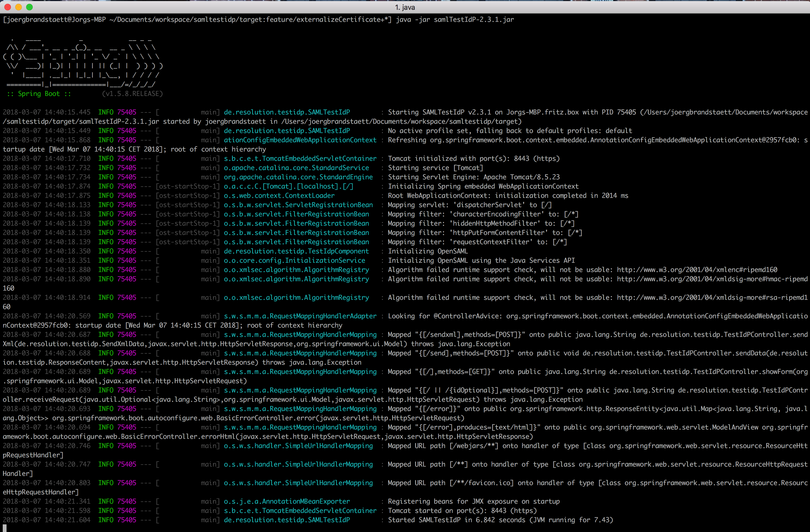810x532 pixels.
Task: Click the 'java -jar samlTestIdP-2.3.1.jar' command text
Action: 455,19
